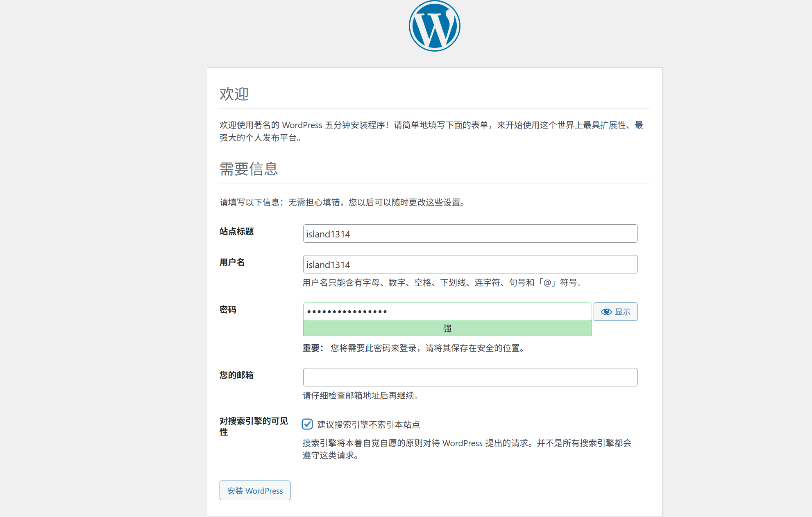Focus the 站点标题 input field
The width and height of the screenshot is (812, 517).
click(470, 234)
